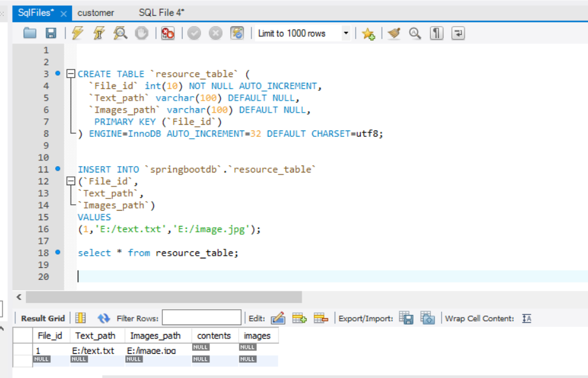Click the delete selected rows icon
The height and width of the screenshot is (378, 588).
coord(321,318)
